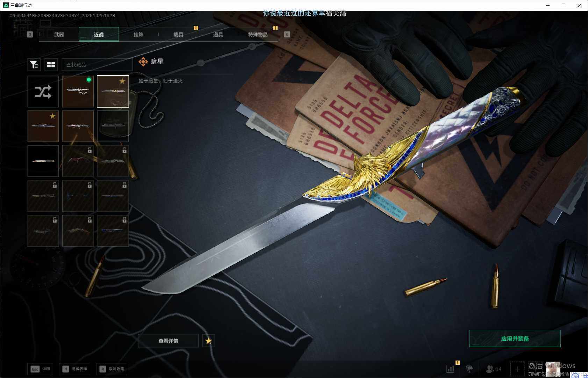Switch grid layout view icon

click(x=51, y=65)
